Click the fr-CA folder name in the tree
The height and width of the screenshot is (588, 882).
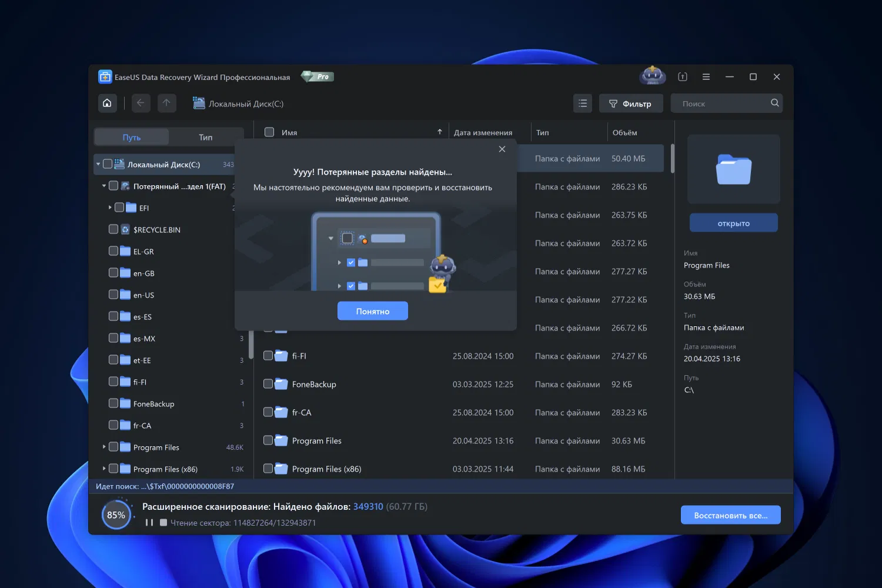pyautogui.click(x=142, y=426)
